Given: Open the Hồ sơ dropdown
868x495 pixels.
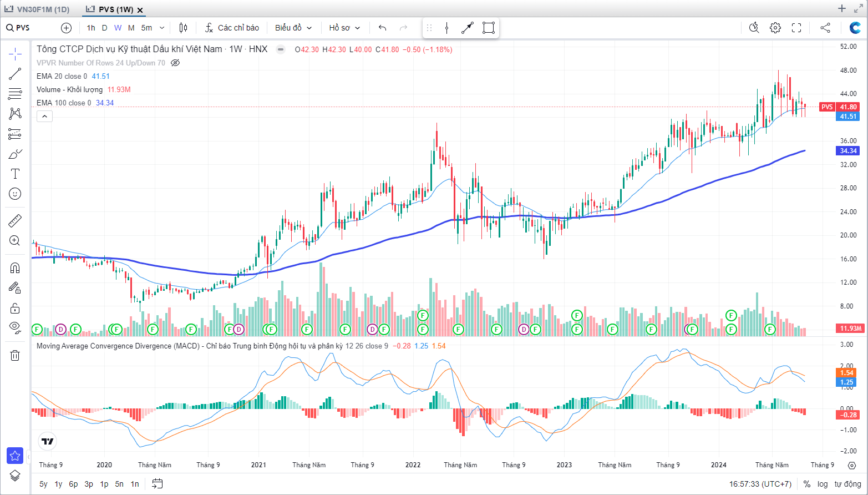Looking at the screenshot, I should (344, 28).
